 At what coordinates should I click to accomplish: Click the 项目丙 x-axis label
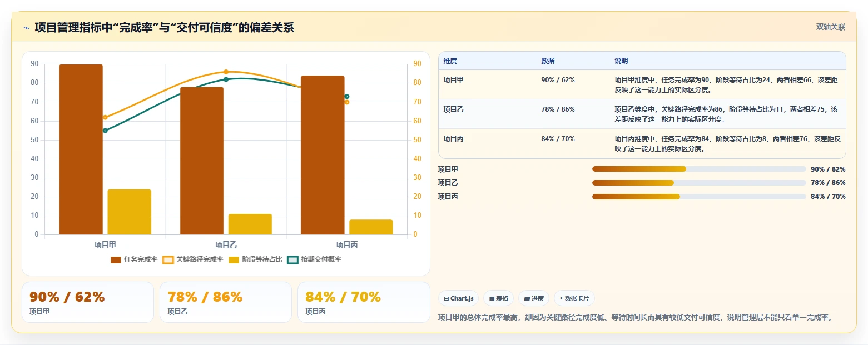(347, 244)
